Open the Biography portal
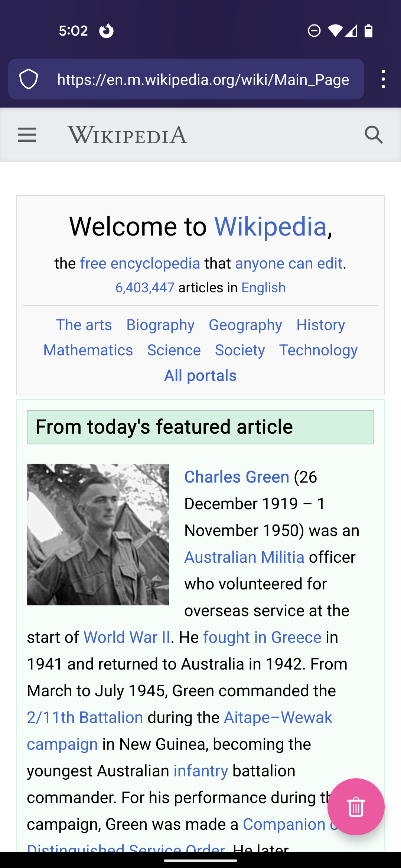Screen dimensions: 401x868 [160, 325]
